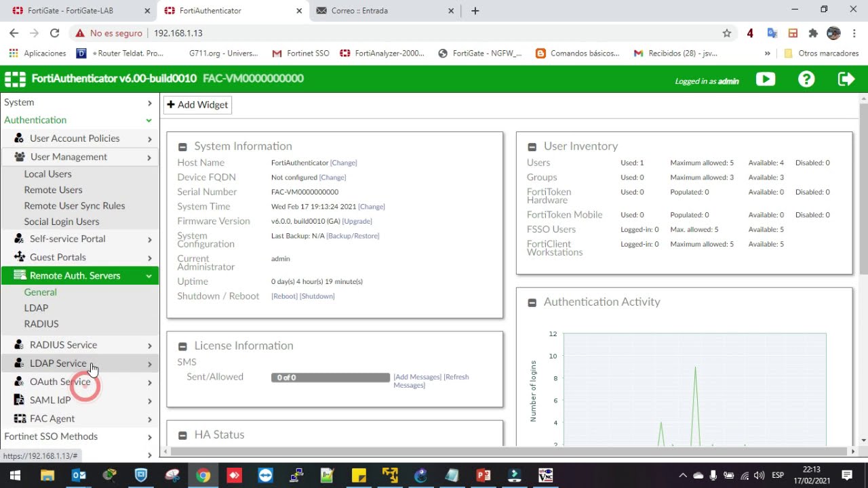Expand User Account Policies submenu
Screen dimensions: 868x488
[80, 138]
